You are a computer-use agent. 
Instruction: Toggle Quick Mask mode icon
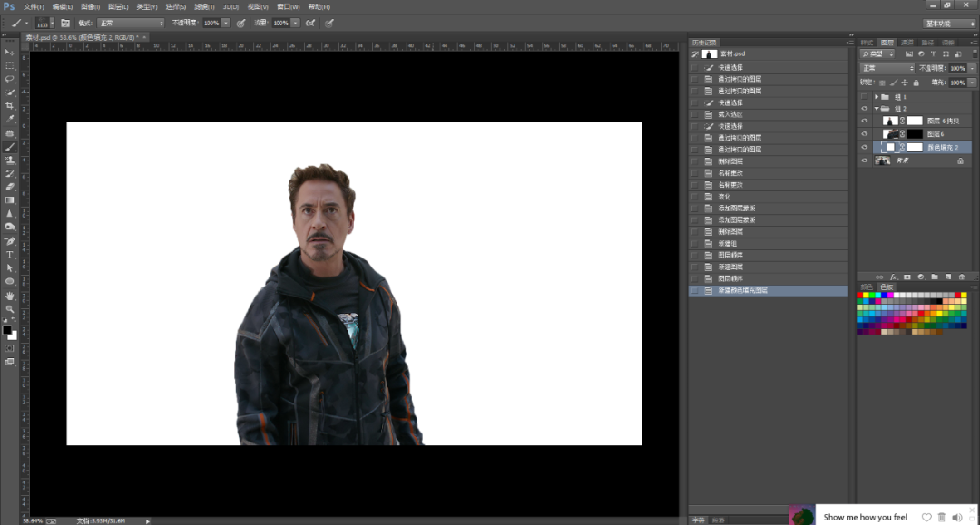(9, 348)
